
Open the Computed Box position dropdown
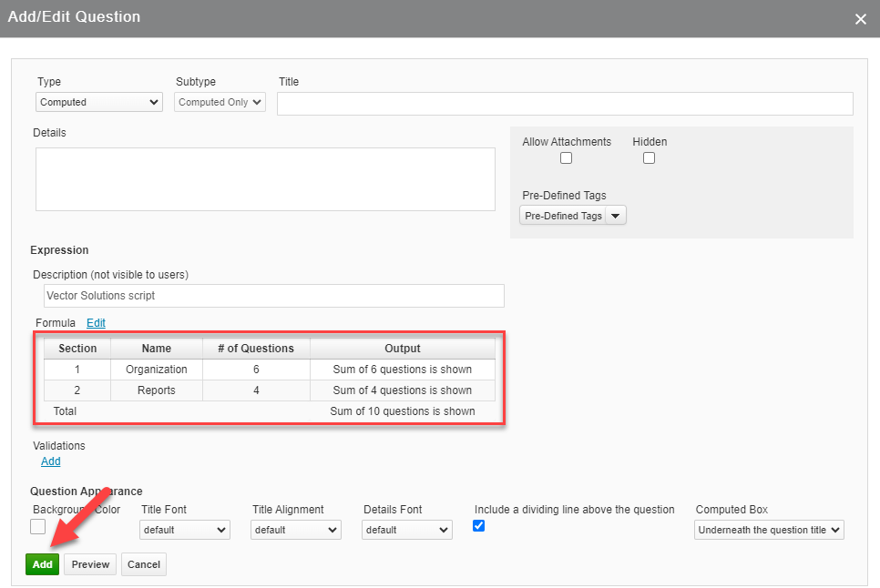(x=769, y=530)
